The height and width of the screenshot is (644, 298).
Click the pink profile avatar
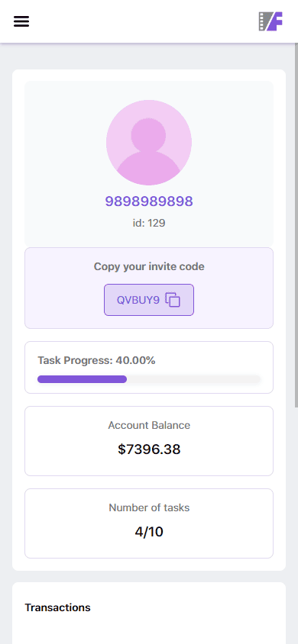pos(149,143)
